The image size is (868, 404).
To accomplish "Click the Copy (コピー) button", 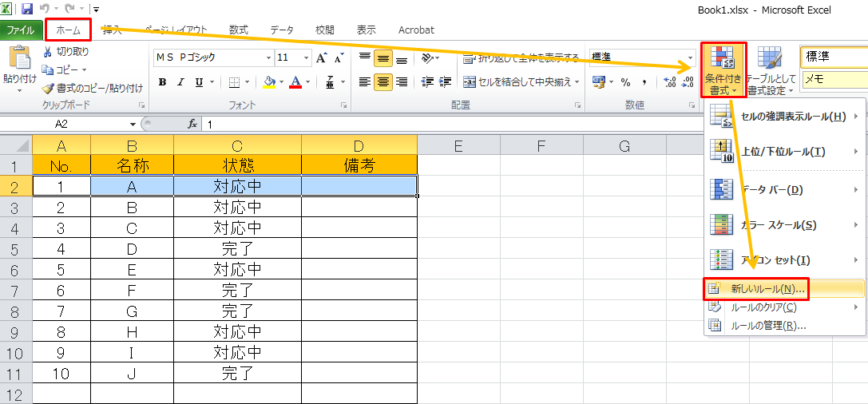I will click(x=65, y=69).
